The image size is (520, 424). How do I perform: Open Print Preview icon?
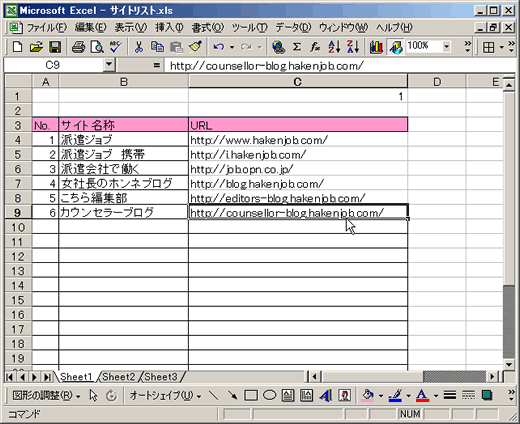(97, 47)
